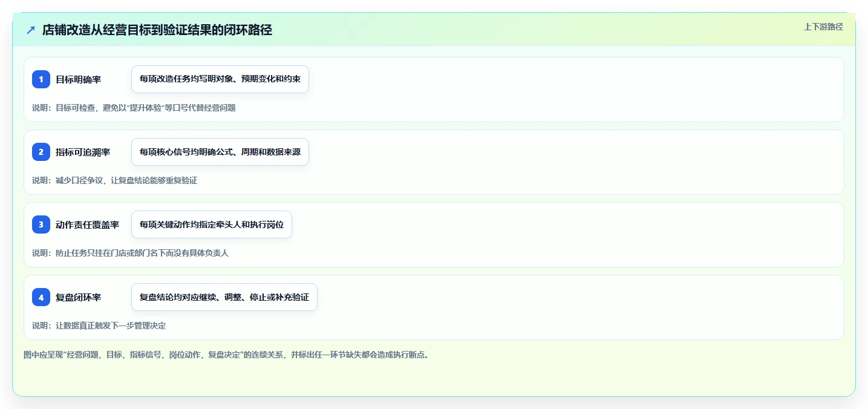
Task: Click the 上下游路径 label
Action: click(x=823, y=27)
